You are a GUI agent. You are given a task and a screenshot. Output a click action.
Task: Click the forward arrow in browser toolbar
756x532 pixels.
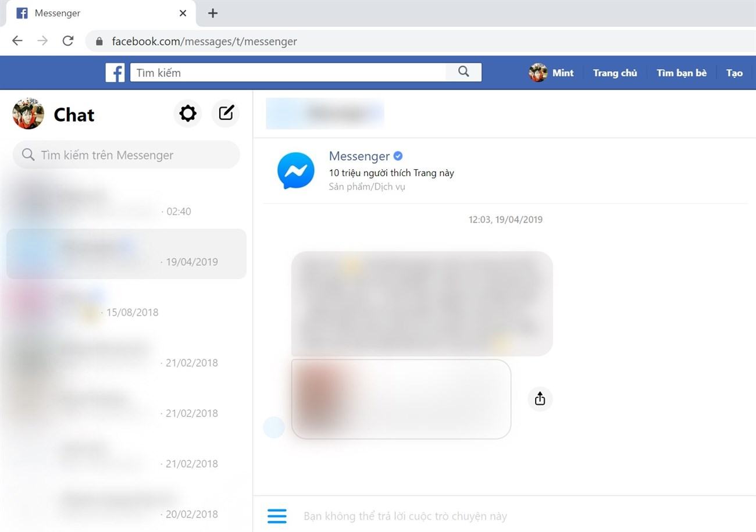pyautogui.click(x=42, y=41)
